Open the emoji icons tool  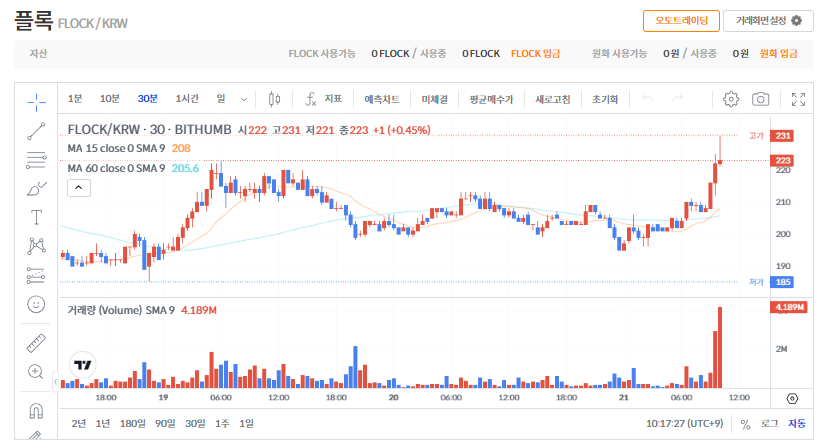click(36, 304)
